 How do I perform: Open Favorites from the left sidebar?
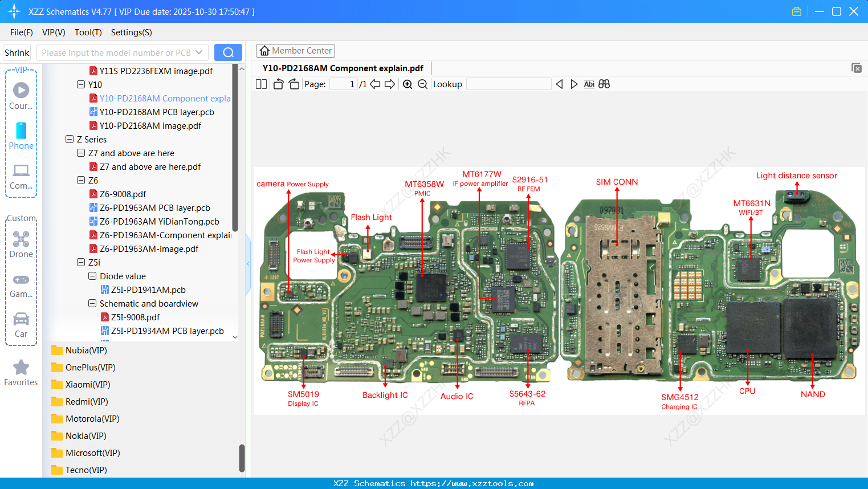coord(21,372)
